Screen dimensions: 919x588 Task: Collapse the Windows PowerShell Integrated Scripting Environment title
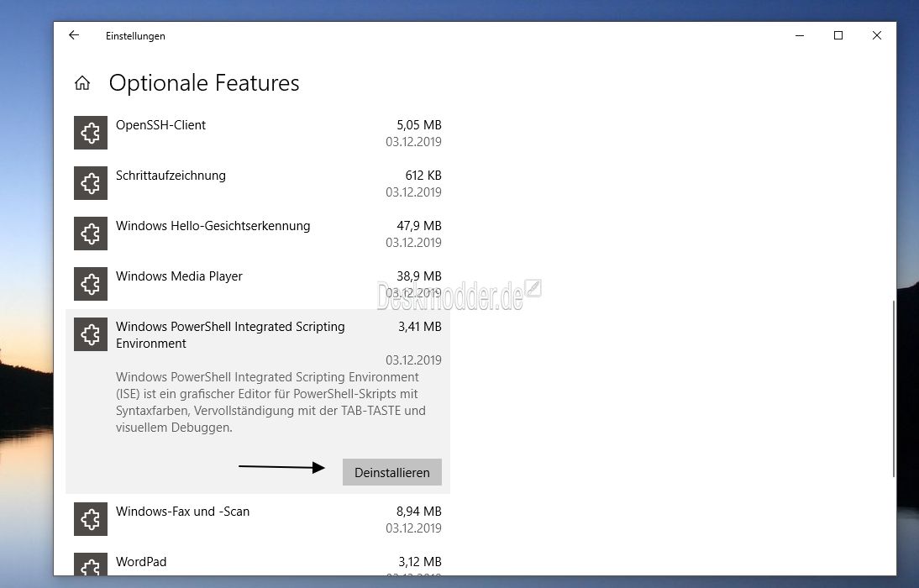click(x=230, y=335)
